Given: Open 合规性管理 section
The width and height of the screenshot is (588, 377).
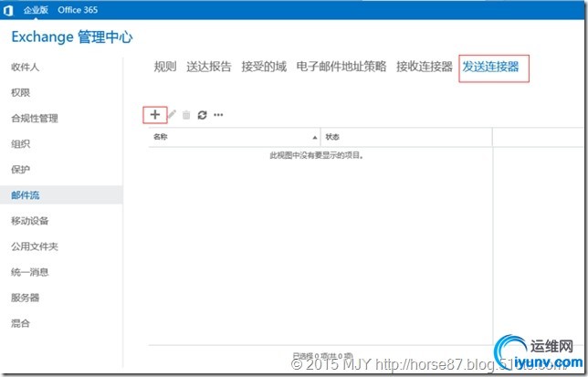Looking at the screenshot, I should click(35, 119).
